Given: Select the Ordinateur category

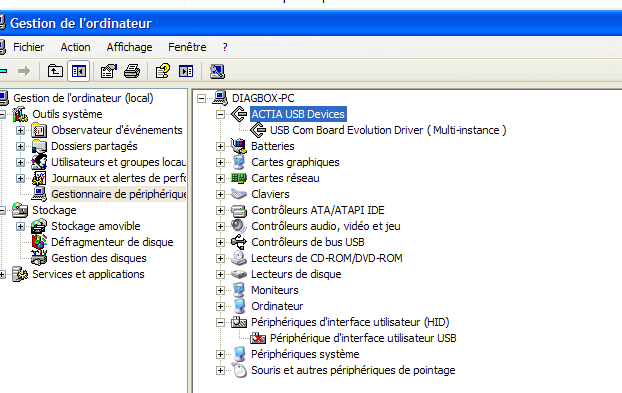Looking at the screenshot, I should (x=277, y=306).
